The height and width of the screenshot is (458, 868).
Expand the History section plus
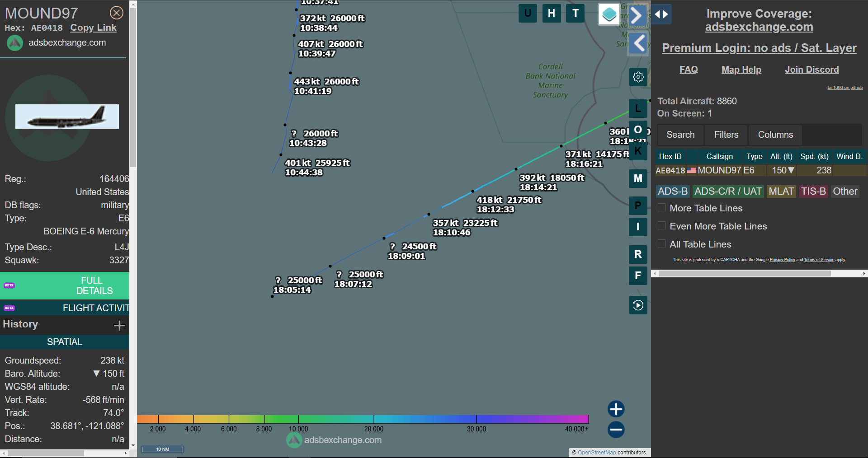tap(119, 325)
